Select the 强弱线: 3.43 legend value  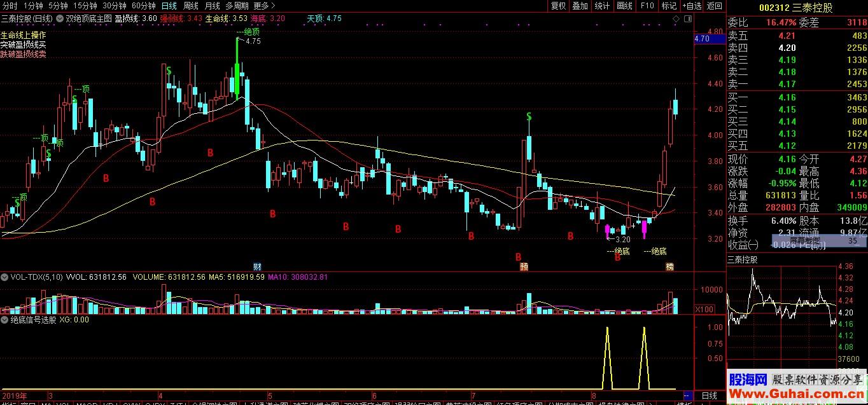coord(181,18)
